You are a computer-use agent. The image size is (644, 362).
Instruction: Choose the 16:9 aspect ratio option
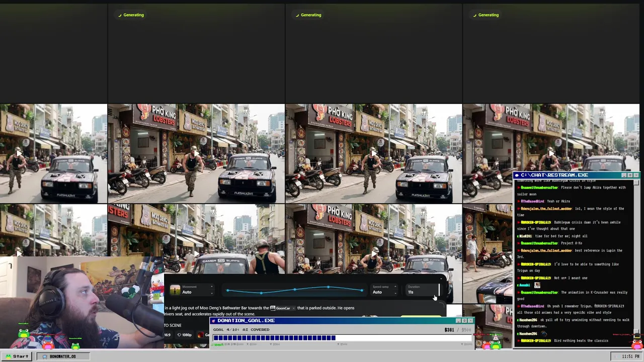(168, 335)
